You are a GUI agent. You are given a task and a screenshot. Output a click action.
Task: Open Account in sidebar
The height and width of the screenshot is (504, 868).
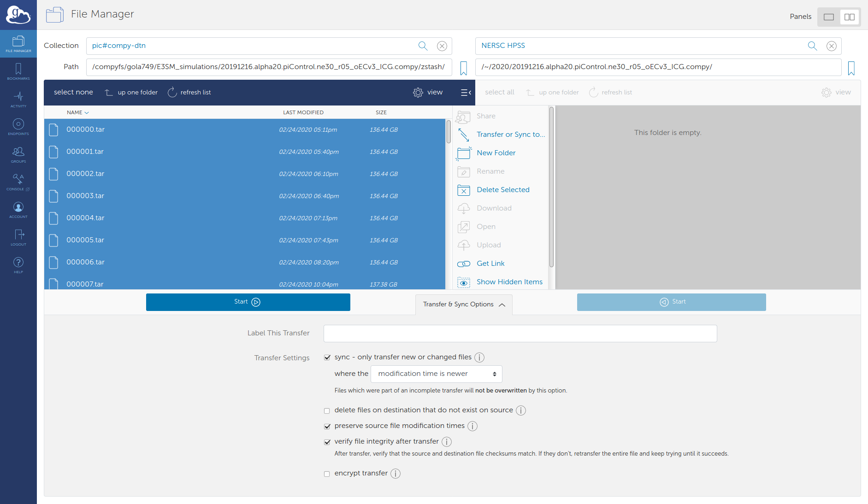[x=18, y=210]
